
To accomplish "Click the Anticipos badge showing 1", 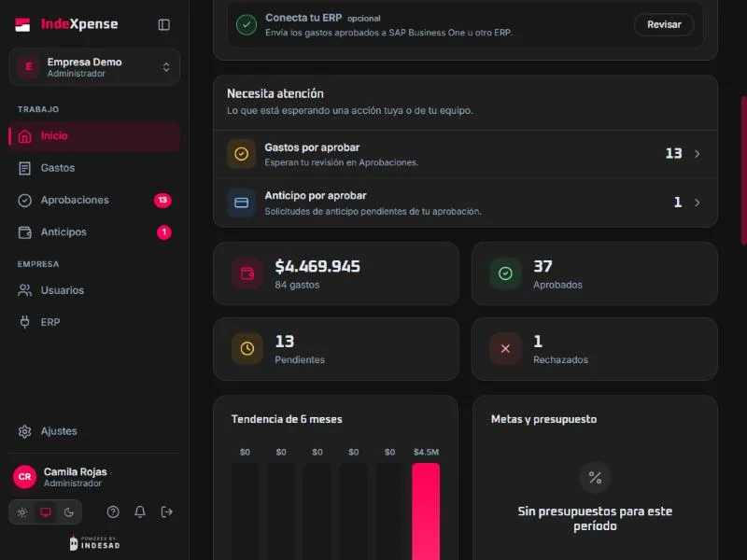I will coord(164,231).
